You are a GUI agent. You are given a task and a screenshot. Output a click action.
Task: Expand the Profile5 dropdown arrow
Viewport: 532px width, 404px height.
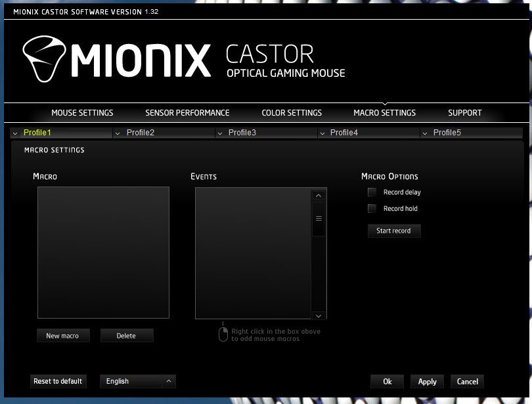point(425,133)
